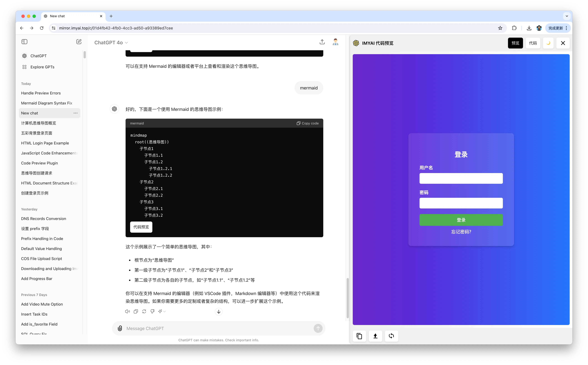Close the New chat browser tab
The height and width of the screenshot is (365, 588).
click(101, 16)
